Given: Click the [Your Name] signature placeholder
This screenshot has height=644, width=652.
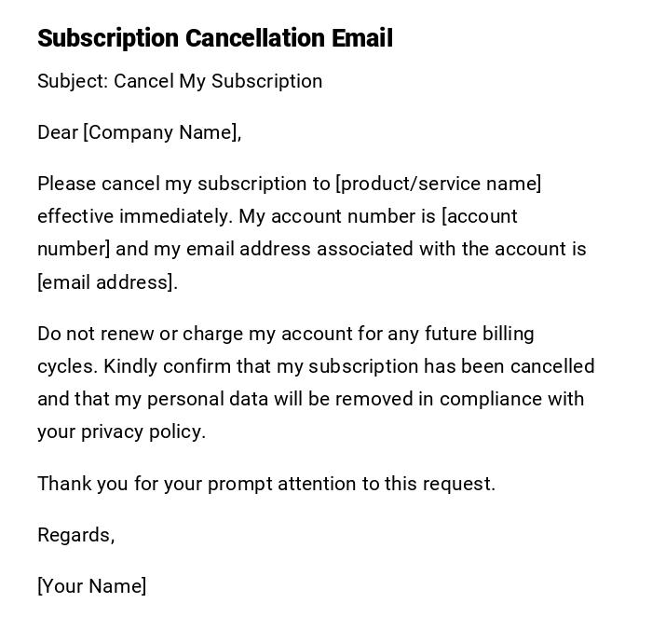Looking at the screenshot, I should pos(92,586).
